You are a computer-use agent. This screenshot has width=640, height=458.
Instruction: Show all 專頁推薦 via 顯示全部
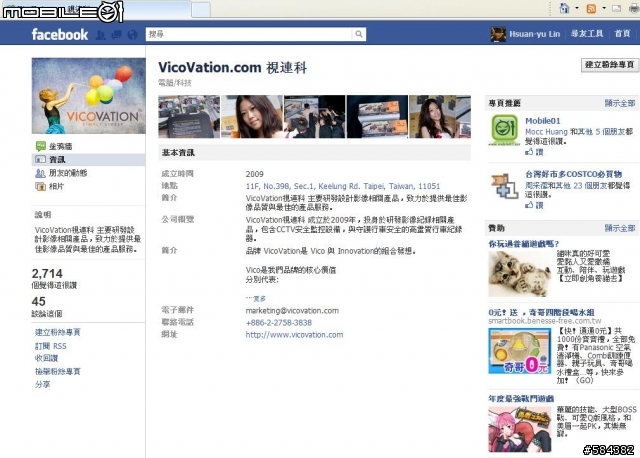(x=620, y=103)
